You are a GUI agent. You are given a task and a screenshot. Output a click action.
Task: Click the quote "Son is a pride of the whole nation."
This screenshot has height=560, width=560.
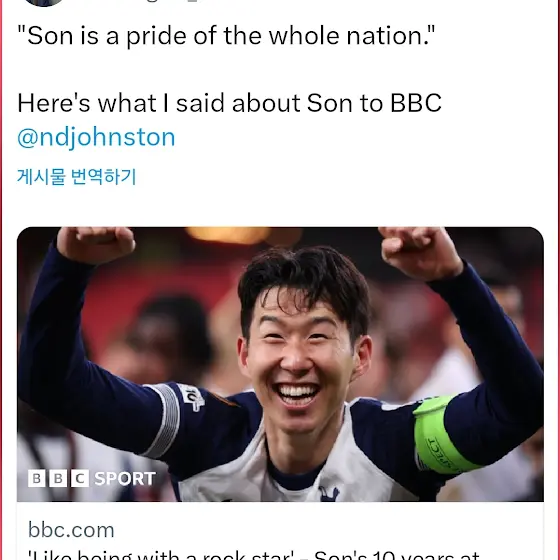tap(226, 36)
